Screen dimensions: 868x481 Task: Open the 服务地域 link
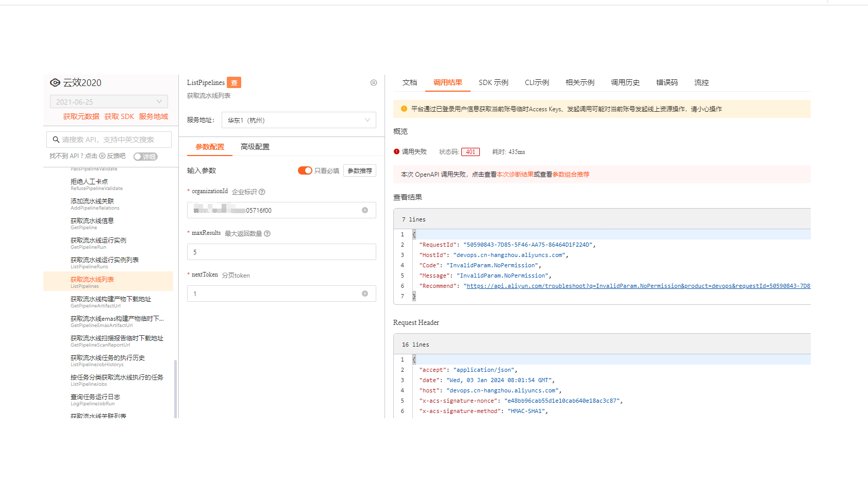point(154,116)
